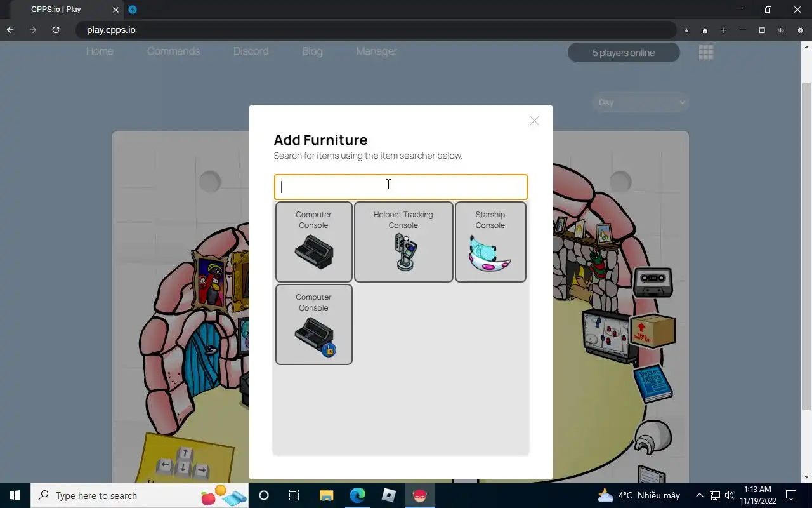Viewport: 812px width, 508px height.
Task: Bookmark this page with star icon
Action: tap(686, 30)
